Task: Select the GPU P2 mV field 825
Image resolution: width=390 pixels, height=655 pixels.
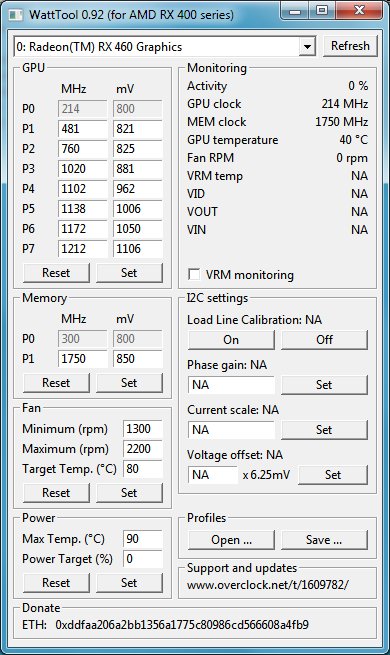Action: [137, 149]
